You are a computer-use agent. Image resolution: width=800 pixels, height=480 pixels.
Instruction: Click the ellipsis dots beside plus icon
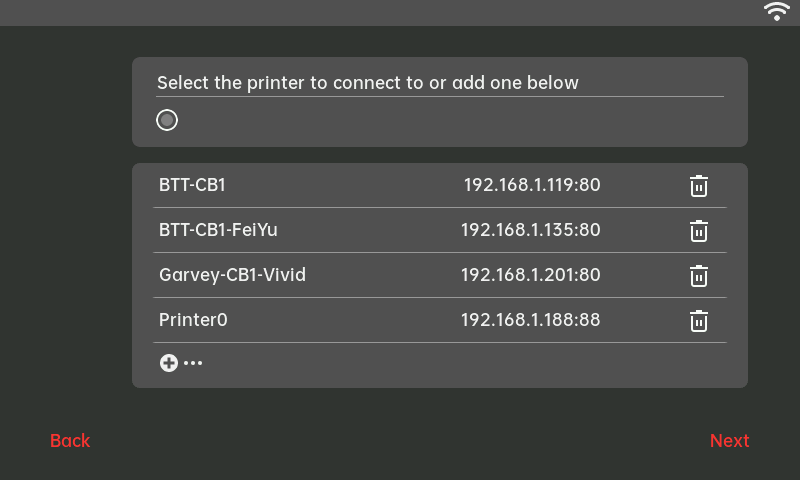coord(193,363)
